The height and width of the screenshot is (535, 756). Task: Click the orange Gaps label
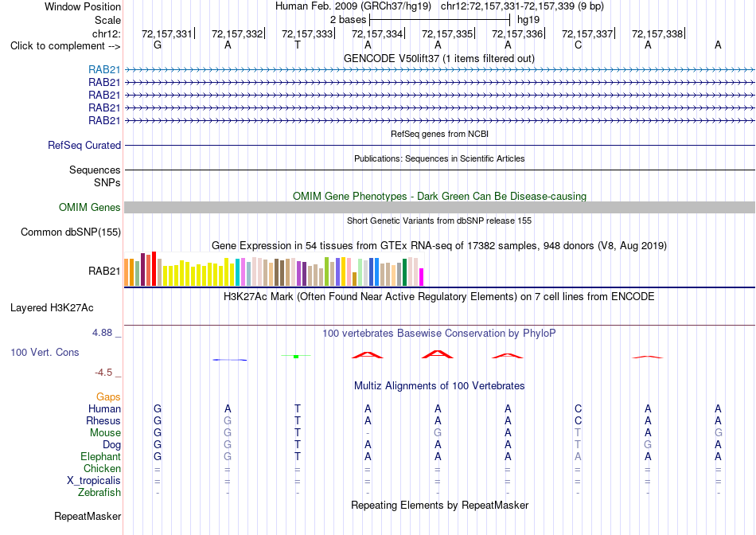[108, 396]
